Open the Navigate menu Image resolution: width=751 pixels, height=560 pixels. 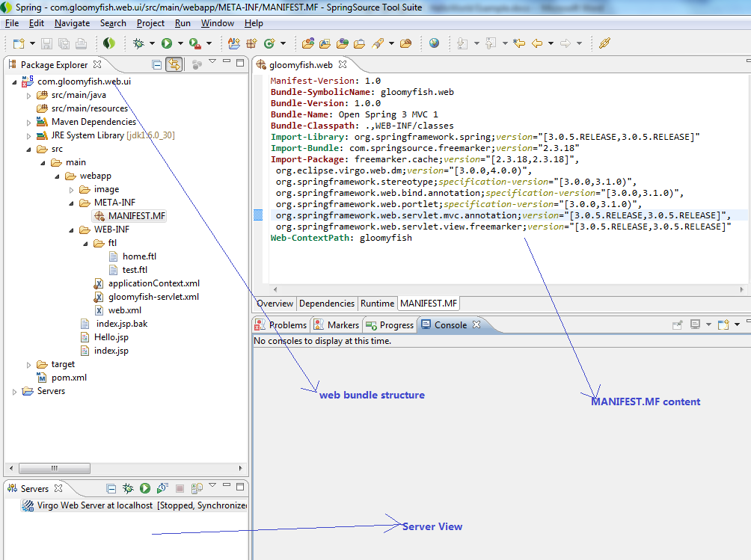tap(72, 23)
